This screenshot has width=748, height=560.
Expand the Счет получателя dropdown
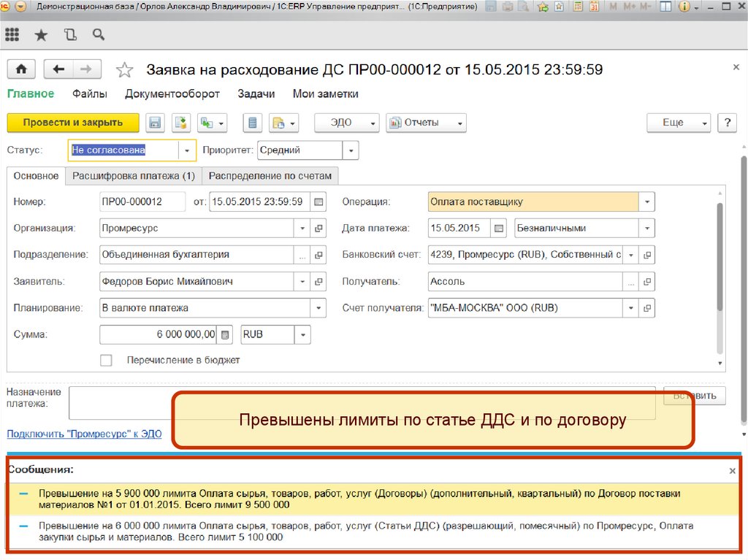pyautogui.click(x=630, y=308)
